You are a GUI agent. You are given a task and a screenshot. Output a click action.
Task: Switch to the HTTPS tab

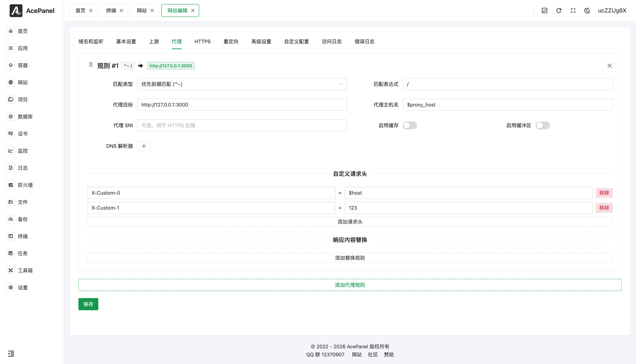tap(202, 41)
